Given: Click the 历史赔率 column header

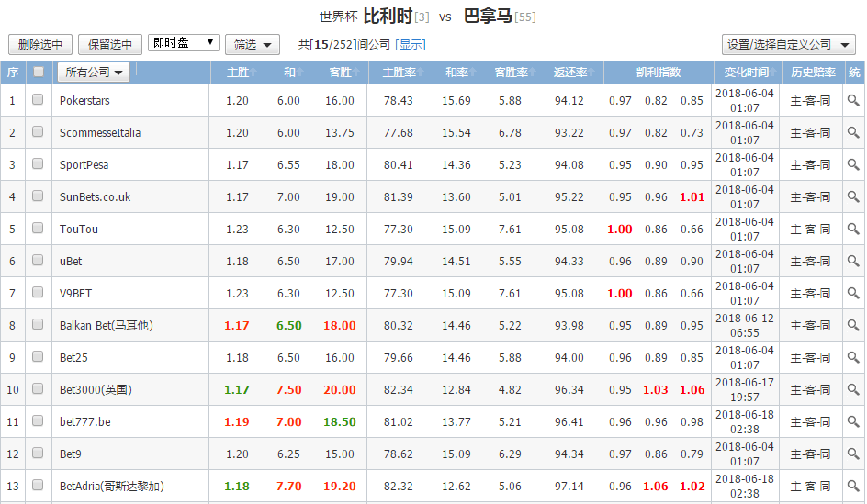Looking at the screenshot, I should point(812,73).
